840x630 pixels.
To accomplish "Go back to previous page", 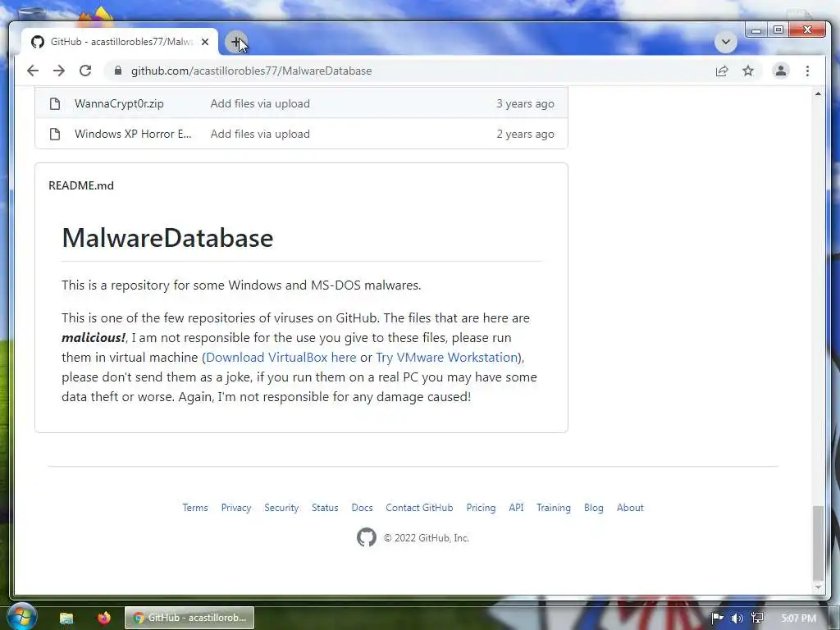I will pyautogui.click(x=33, y=71).
